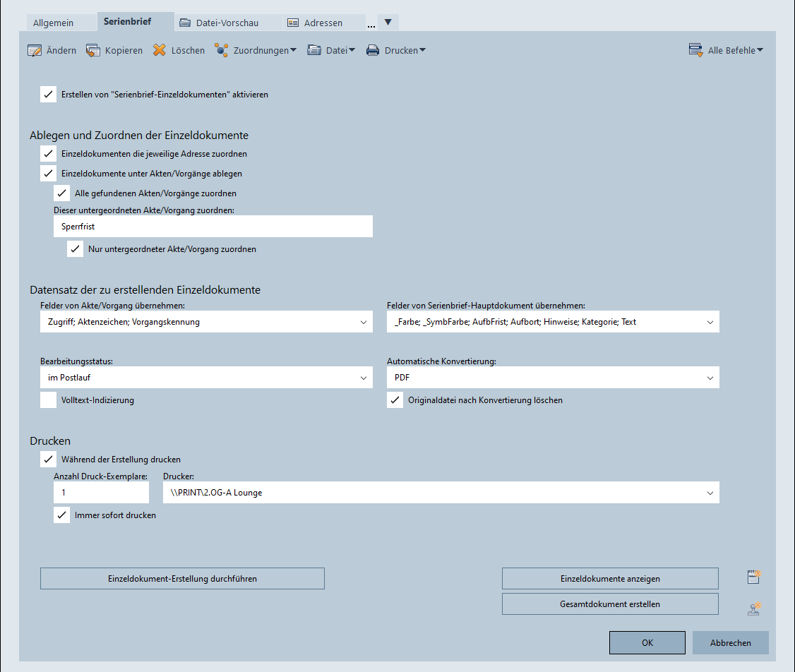This screenshot has width=795, height=672.
Task: Click the Kopieren copy icon
Action: [x=93, y=50]
